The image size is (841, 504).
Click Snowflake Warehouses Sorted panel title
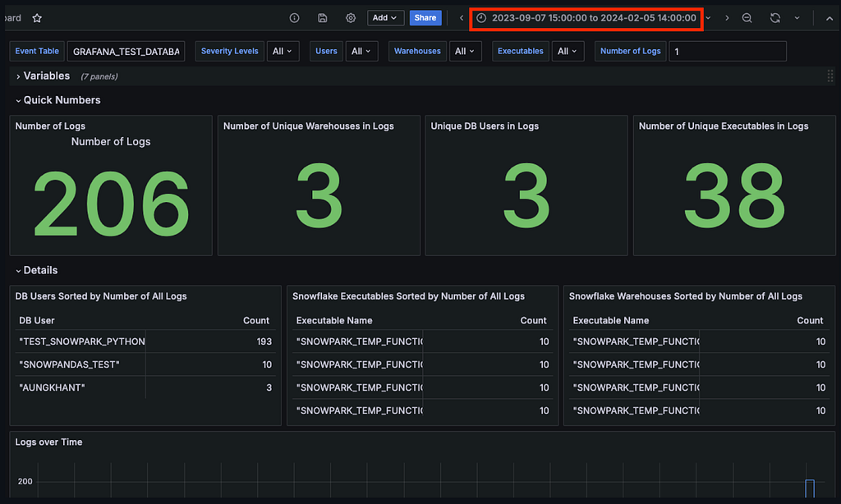tap(686, 296)
